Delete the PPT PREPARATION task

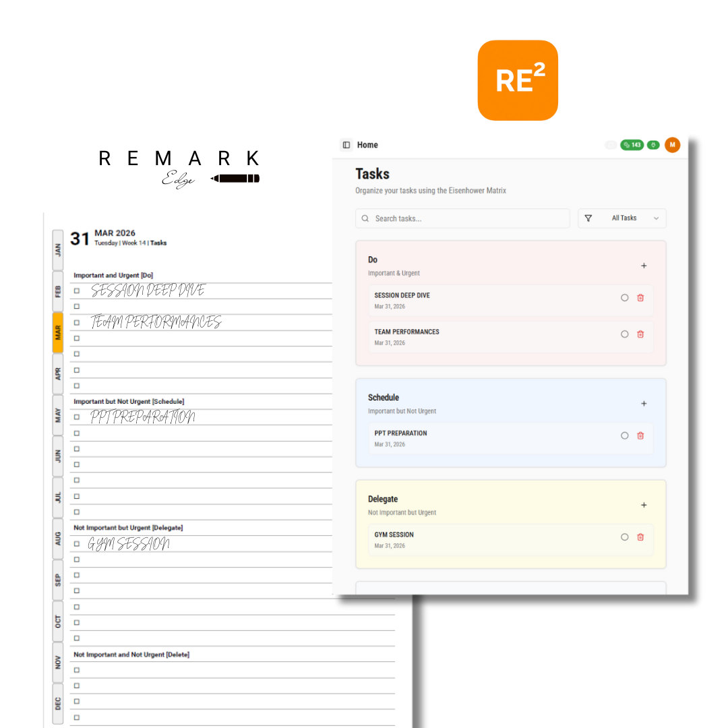pos(640,435)
